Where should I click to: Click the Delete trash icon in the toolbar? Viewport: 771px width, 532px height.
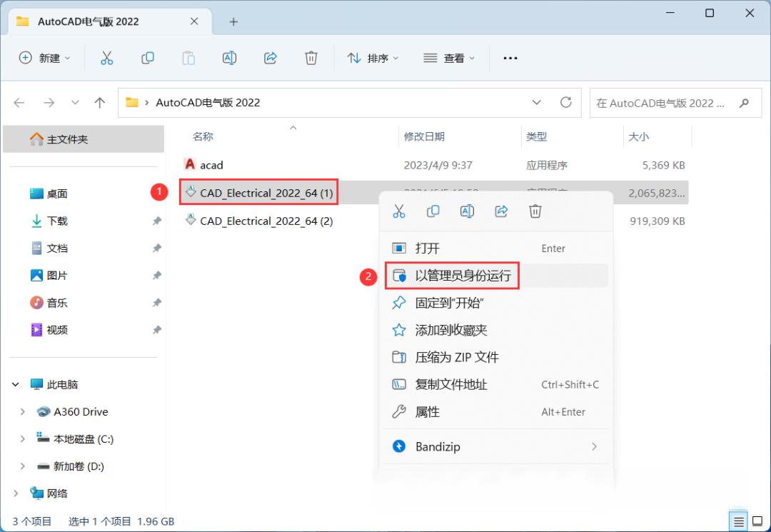point(311,58)
